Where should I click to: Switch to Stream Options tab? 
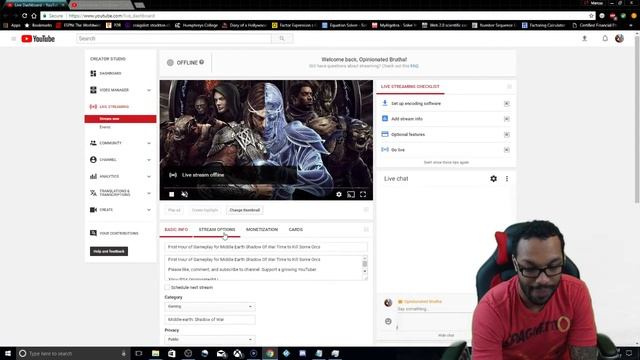(x=217, y=230)
